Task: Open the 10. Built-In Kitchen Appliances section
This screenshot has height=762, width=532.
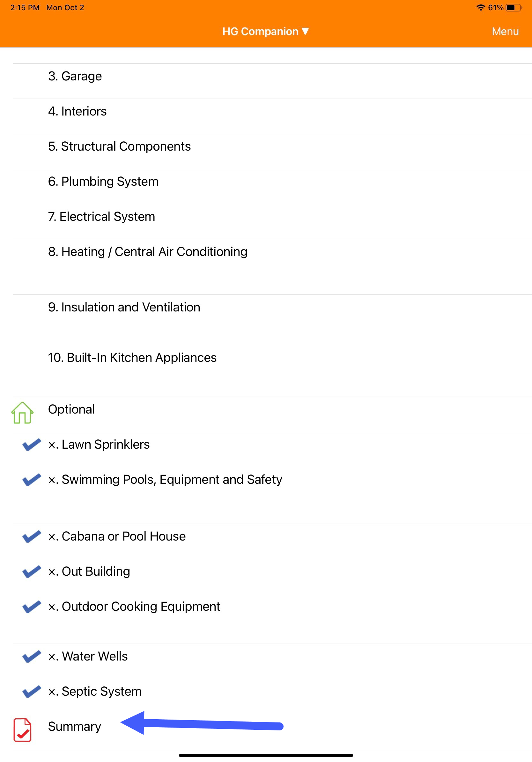Action: click(x=132, y=357)
